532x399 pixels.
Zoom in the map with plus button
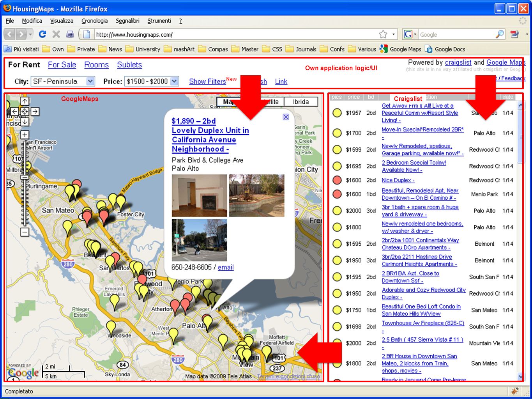click(25, 135)
